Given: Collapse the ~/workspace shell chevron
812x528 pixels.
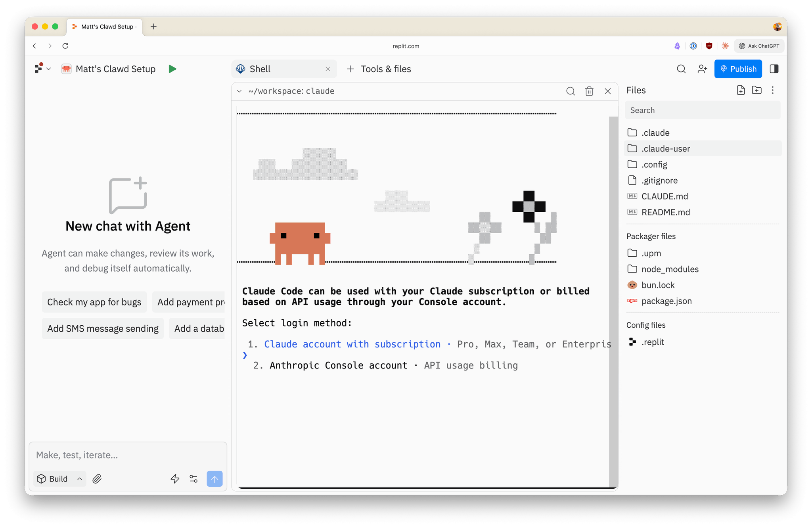Looking at the screenshot, I should point(239,91).
